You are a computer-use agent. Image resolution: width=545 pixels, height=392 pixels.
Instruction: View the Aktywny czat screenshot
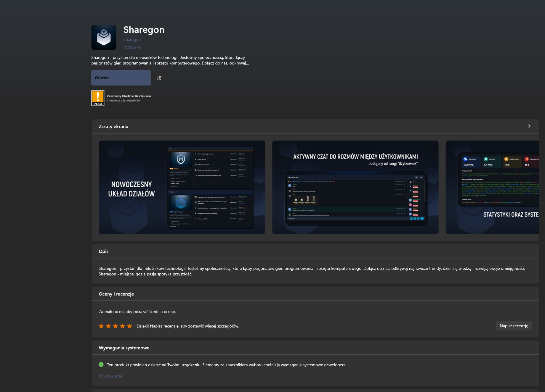[355, 187]
